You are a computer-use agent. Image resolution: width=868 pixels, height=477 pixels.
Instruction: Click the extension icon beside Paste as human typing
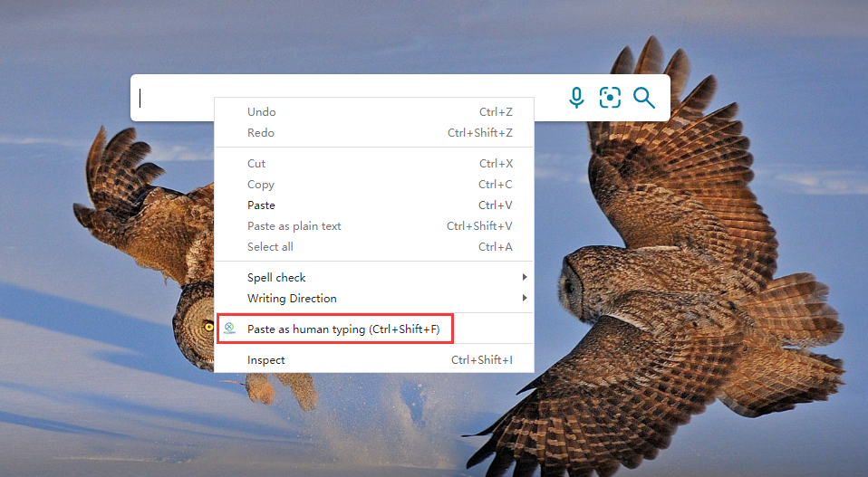tap(229, 329)
